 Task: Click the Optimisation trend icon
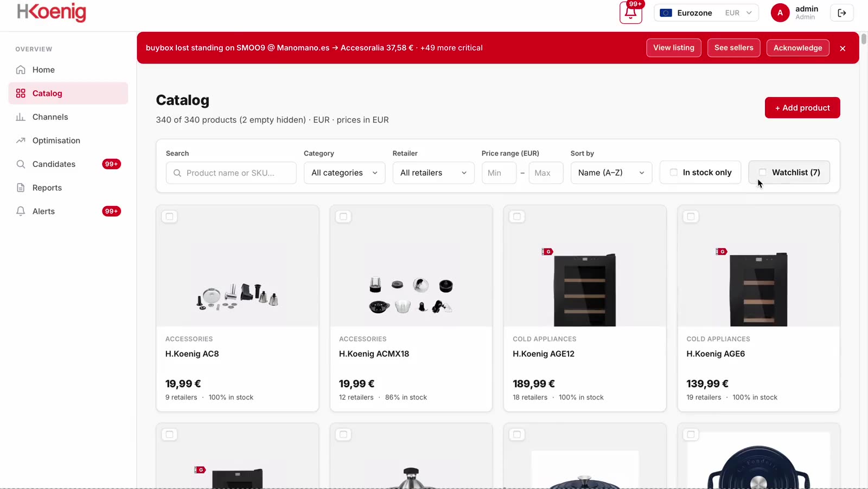click(x=21, y=140)
